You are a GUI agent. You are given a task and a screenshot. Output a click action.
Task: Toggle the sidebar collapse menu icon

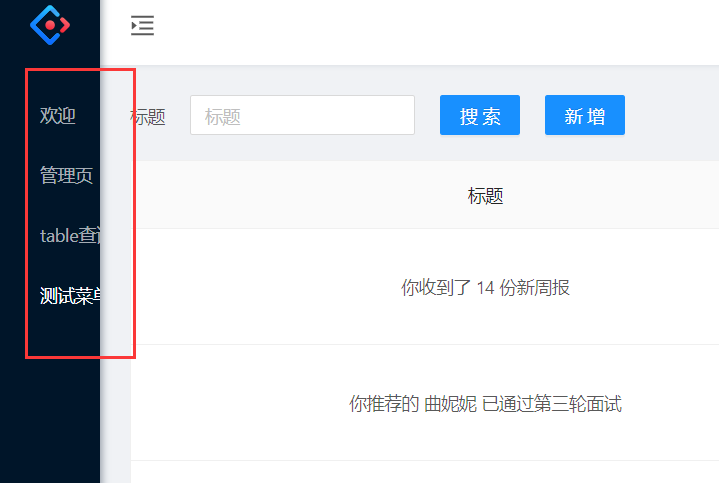[x=142, y=26]
